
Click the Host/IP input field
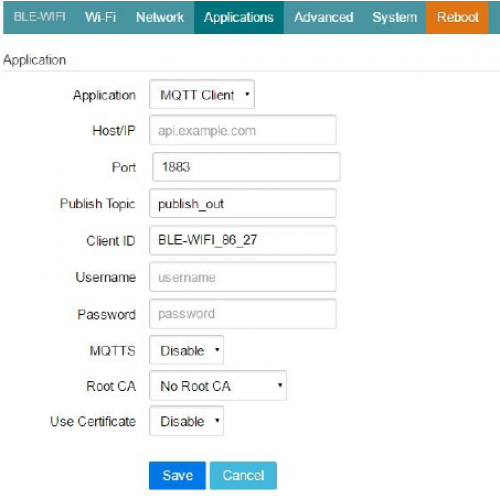[243, 130]
